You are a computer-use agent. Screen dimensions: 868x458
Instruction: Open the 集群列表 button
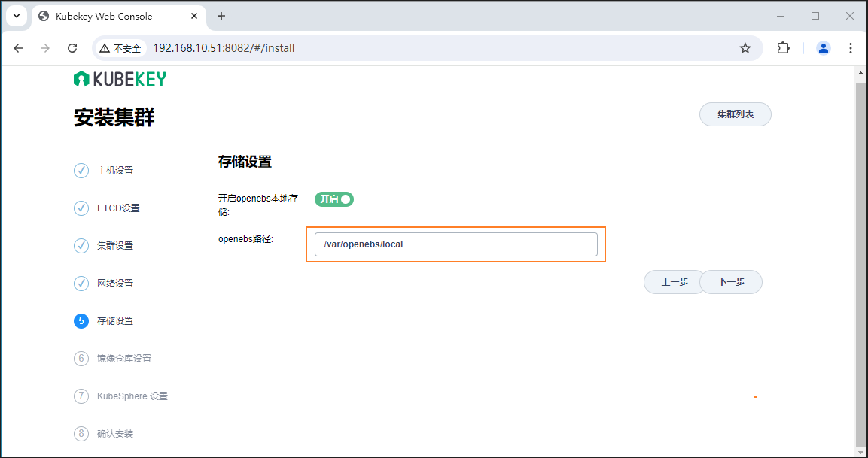pyautogui.click(x=736, y=114)
